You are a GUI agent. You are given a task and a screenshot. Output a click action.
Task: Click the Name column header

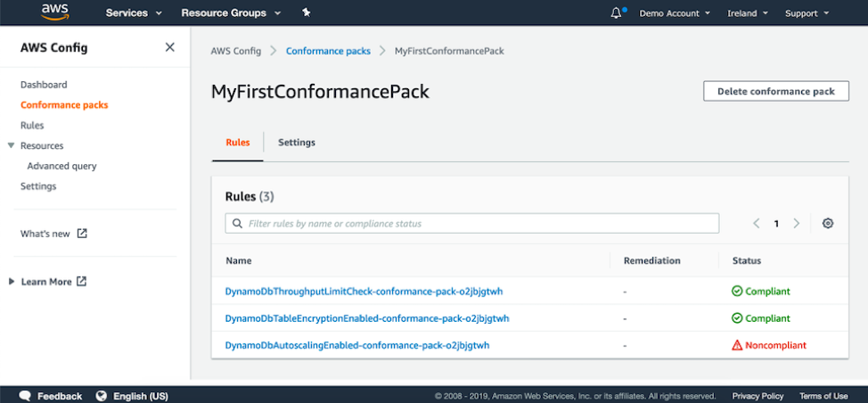pos(239,260)
